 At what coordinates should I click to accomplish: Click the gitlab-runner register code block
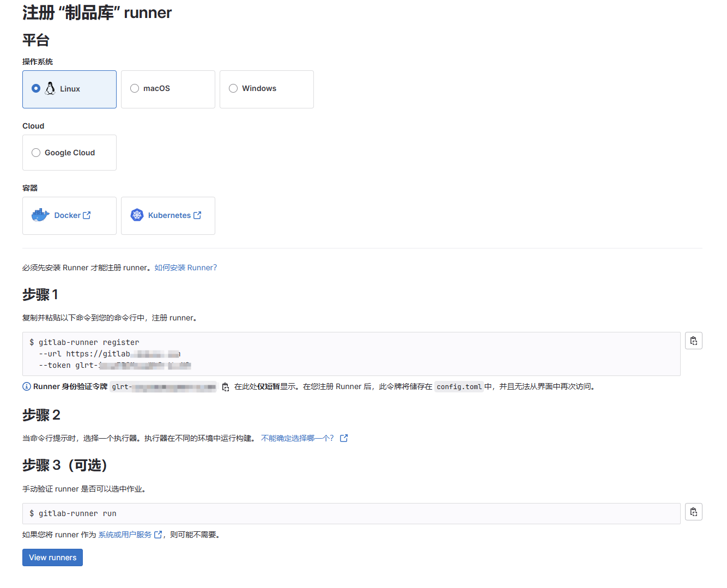(x=352, y=354)
